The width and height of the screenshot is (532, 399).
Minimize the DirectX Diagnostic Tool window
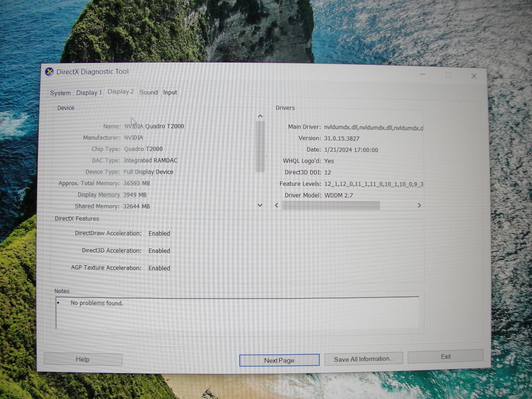tap(422, 74)
